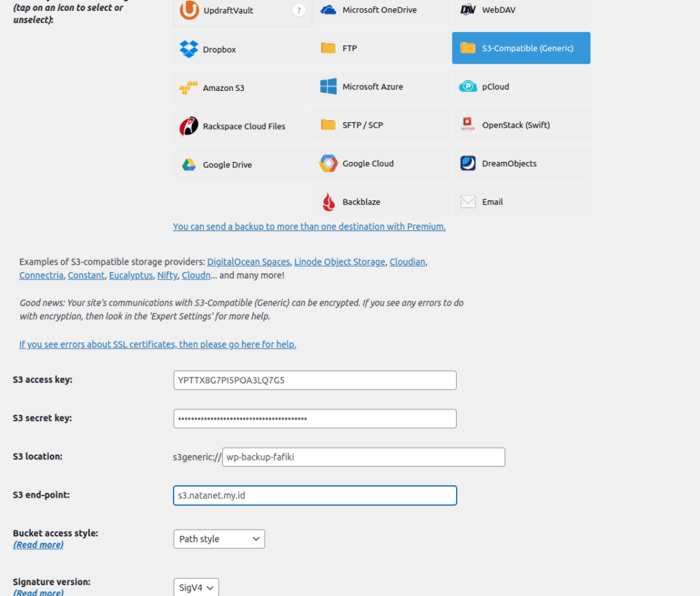
Task: Follow the Cloudian provider link
Action: click(407, 262)
